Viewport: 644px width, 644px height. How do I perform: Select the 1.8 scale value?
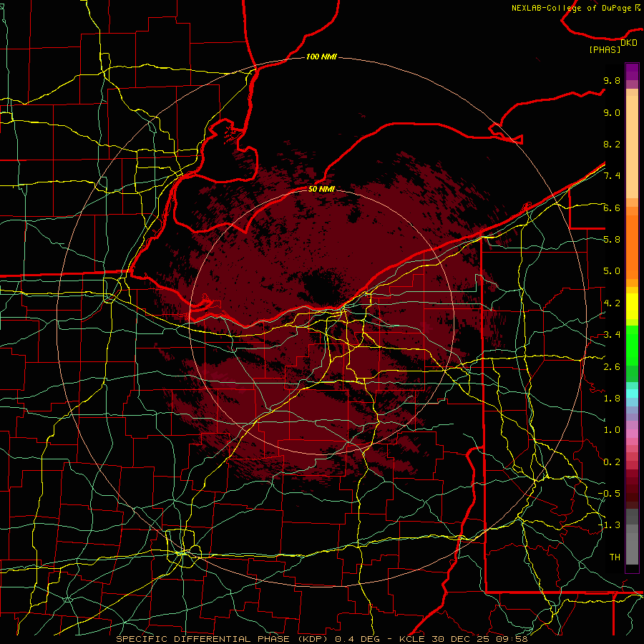pos(612,399)
